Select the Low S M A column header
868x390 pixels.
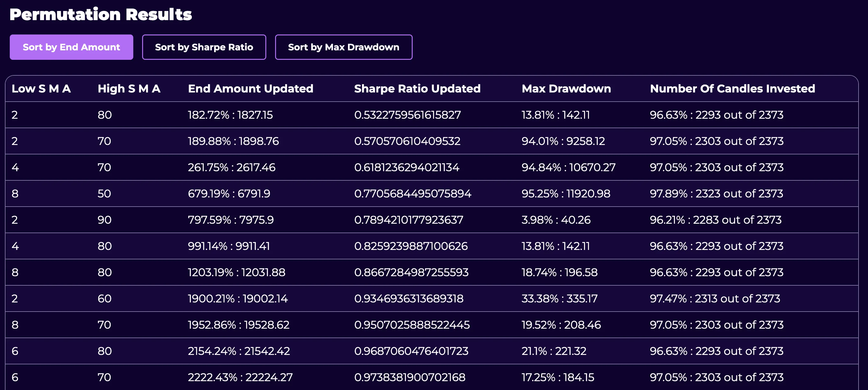click(41, 89)
